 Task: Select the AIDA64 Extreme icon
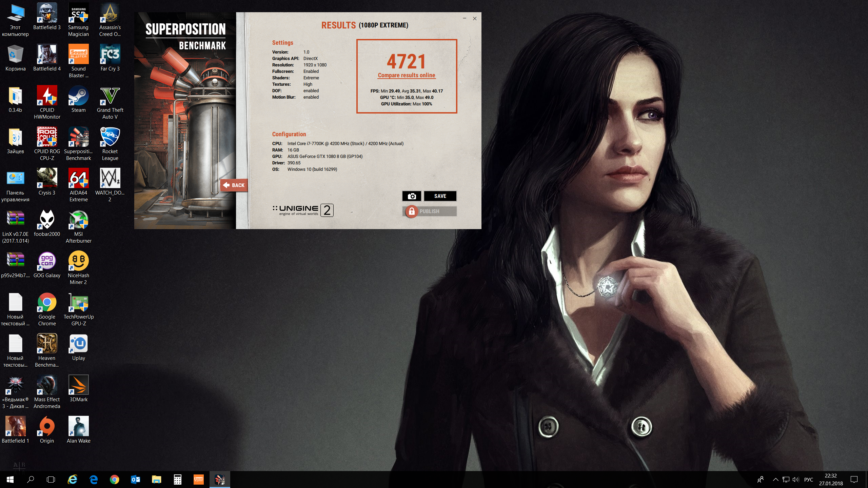coord(78,185)
